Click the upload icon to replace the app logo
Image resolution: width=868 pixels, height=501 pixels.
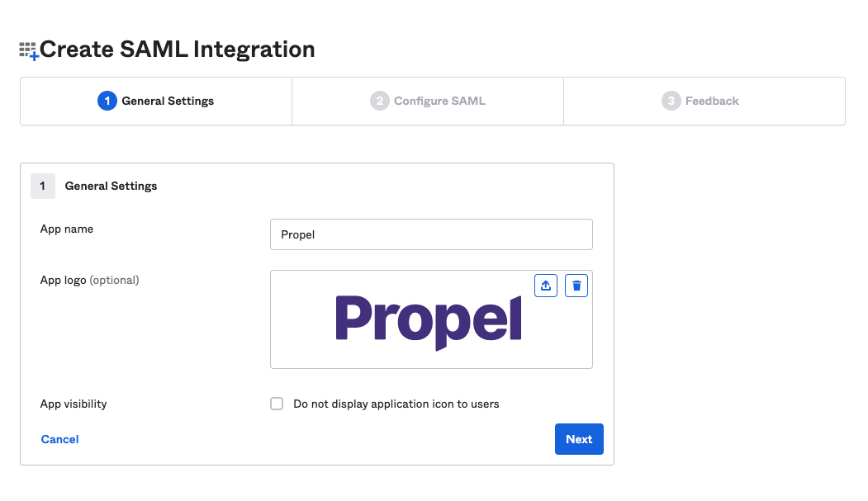pyautogui.click(x=546, y=285)
